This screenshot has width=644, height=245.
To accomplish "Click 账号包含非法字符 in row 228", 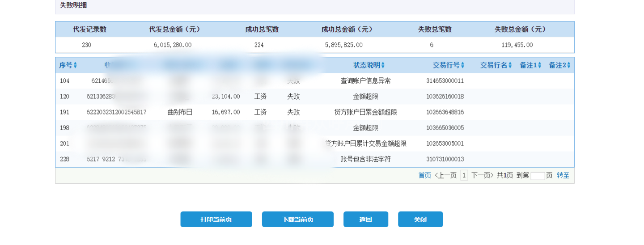I will tap(365, 159).
